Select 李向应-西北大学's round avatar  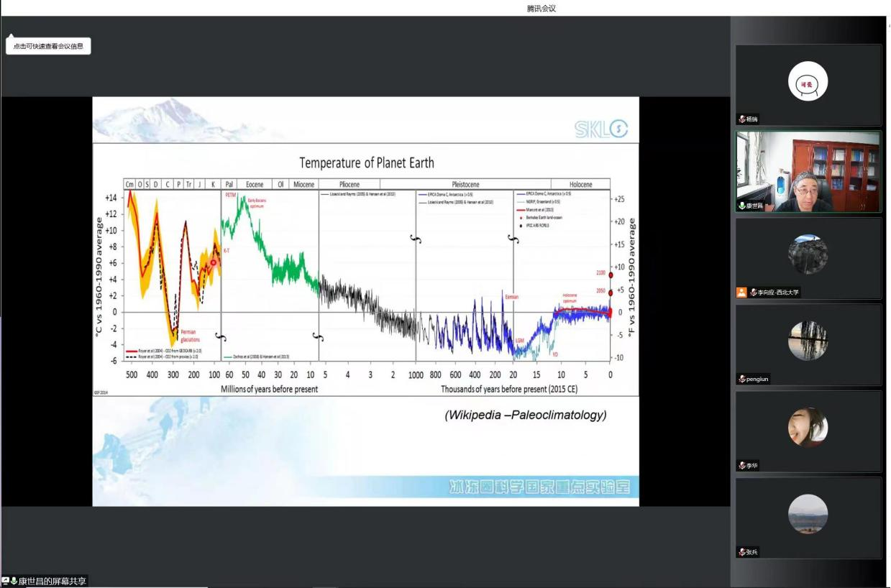pyautogui.click(x=808, y=254)
